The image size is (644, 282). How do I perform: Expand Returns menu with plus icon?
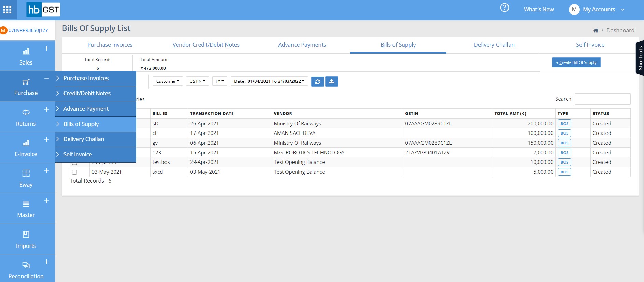point(47,109)
